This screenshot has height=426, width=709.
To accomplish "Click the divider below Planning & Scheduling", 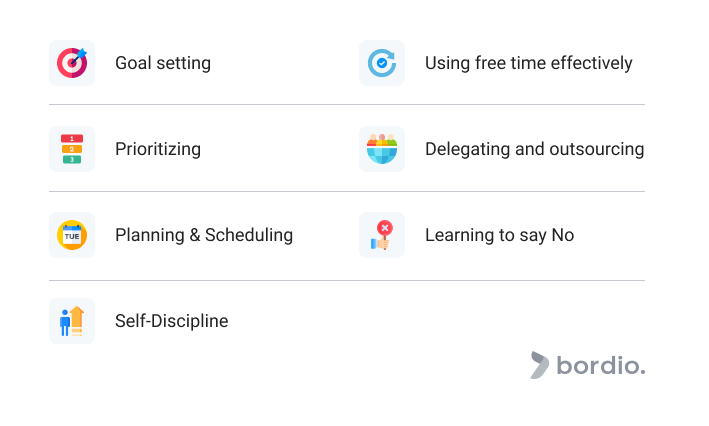I will tap(347, 280).
